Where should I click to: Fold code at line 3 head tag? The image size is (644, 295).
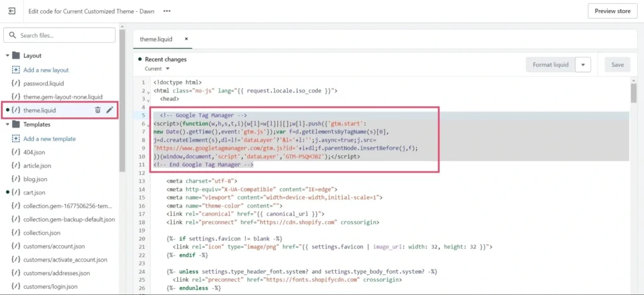pos(148,100)
